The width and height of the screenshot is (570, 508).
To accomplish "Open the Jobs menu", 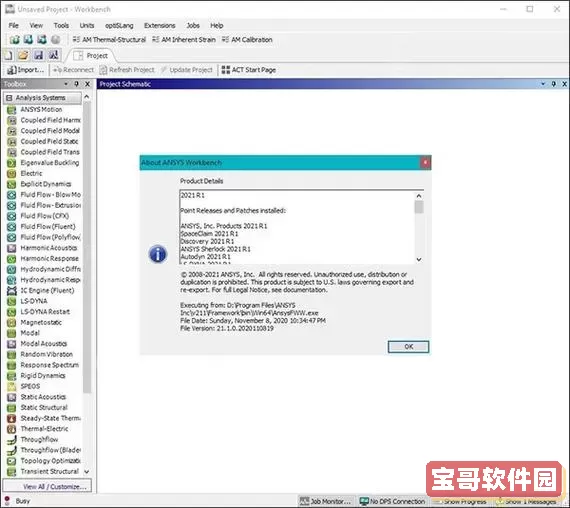I will tap(193, 25).
